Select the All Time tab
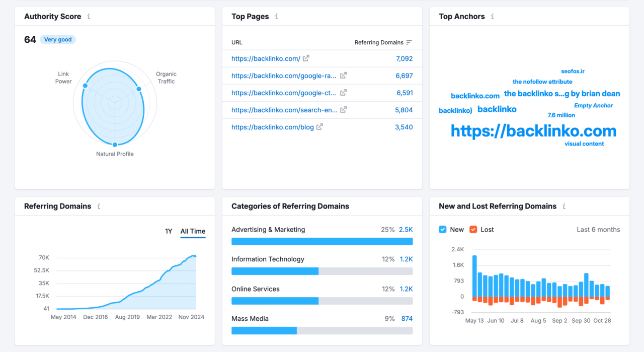This screenshot has height=352, width=644. click(x=193, y=231)
